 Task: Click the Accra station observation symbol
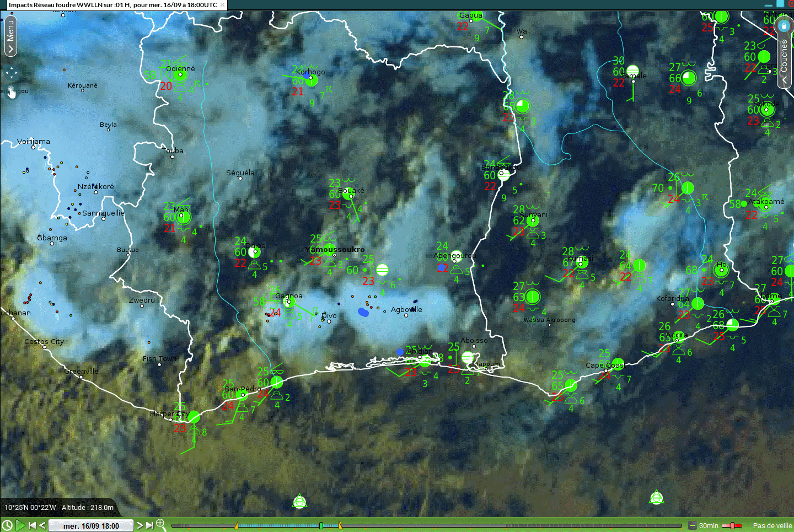[x=677, y=337]
